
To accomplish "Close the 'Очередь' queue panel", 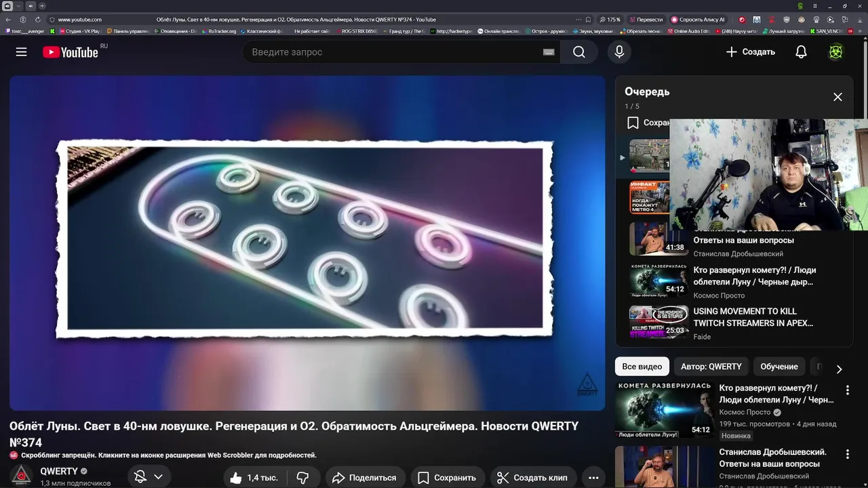I will (x=837, y=97).
